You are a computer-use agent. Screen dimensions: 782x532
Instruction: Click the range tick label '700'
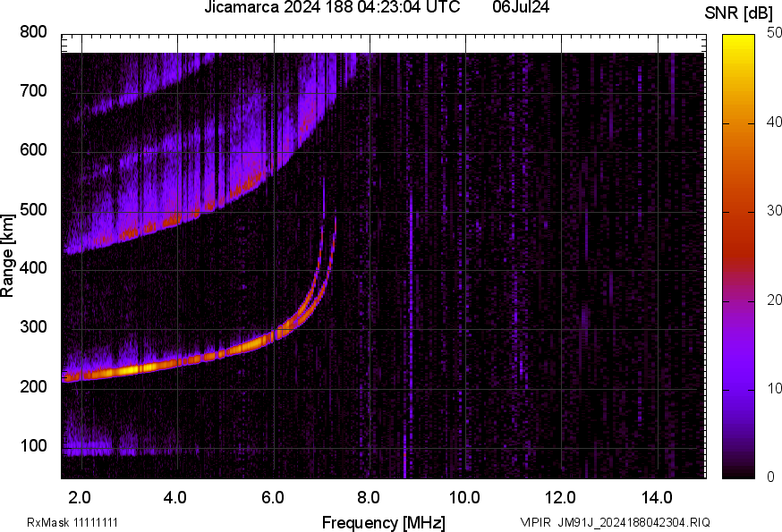tap(33, 90)
